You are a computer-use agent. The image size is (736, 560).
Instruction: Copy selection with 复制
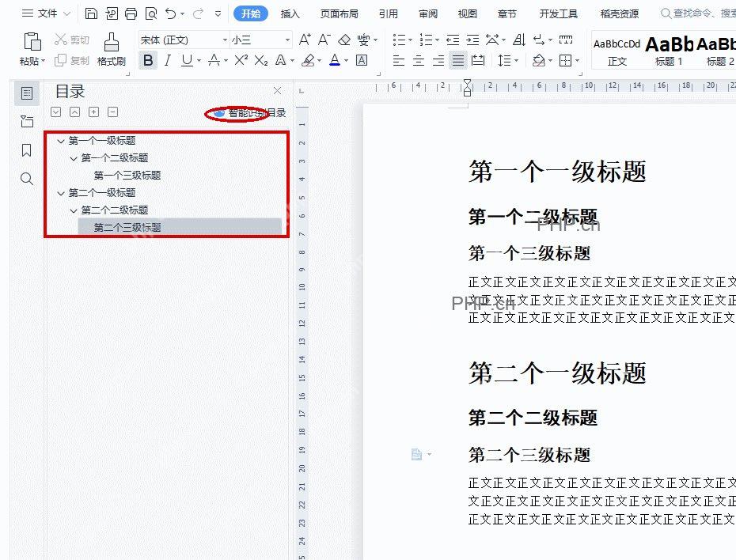72,60
